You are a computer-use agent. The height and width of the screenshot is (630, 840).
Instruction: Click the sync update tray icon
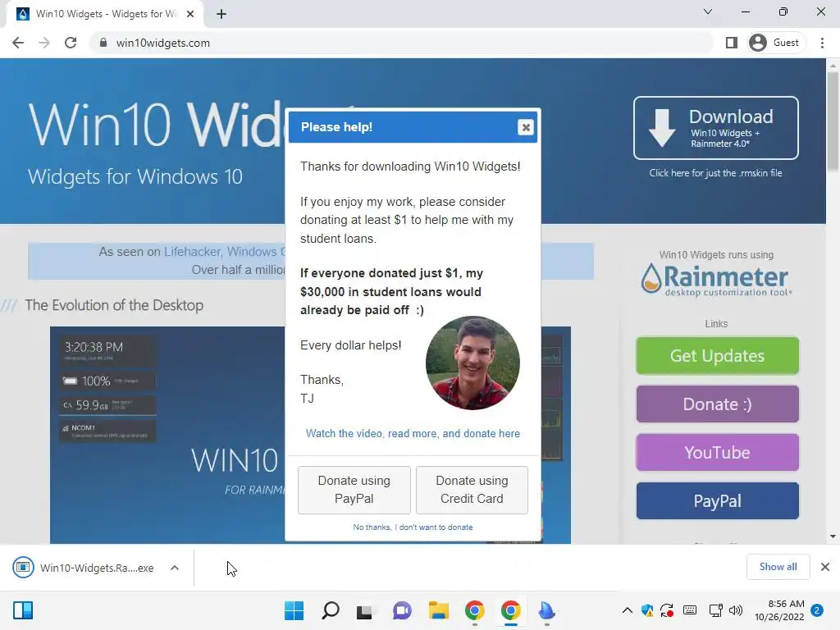[x=667, y=610]
